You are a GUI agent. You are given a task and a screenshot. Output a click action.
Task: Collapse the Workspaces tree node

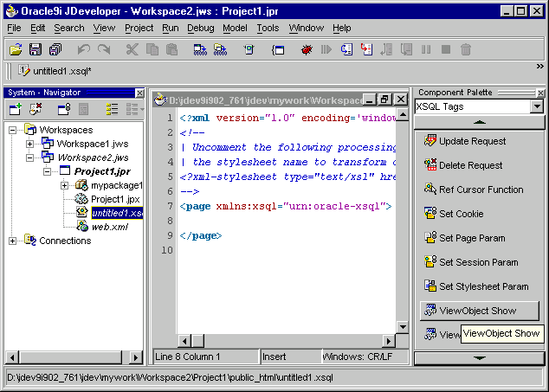[13, 130]
